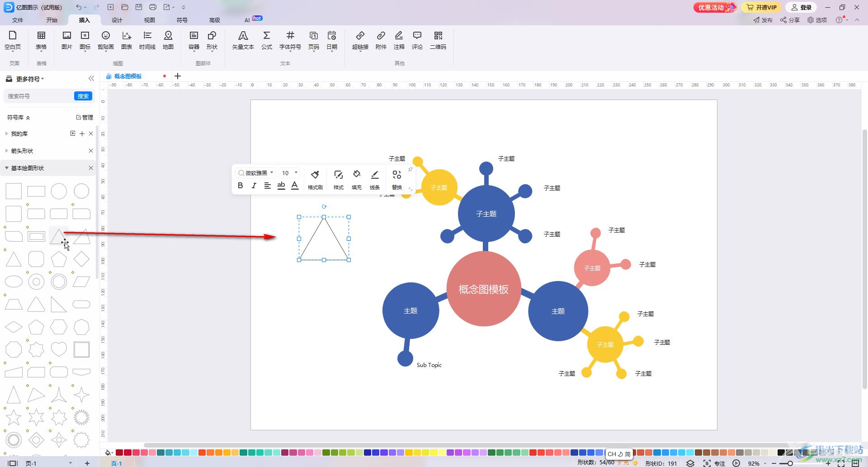Click the 登录 login button
The height and width of the screenshot is (467, 868).
(x=802, y=7)
